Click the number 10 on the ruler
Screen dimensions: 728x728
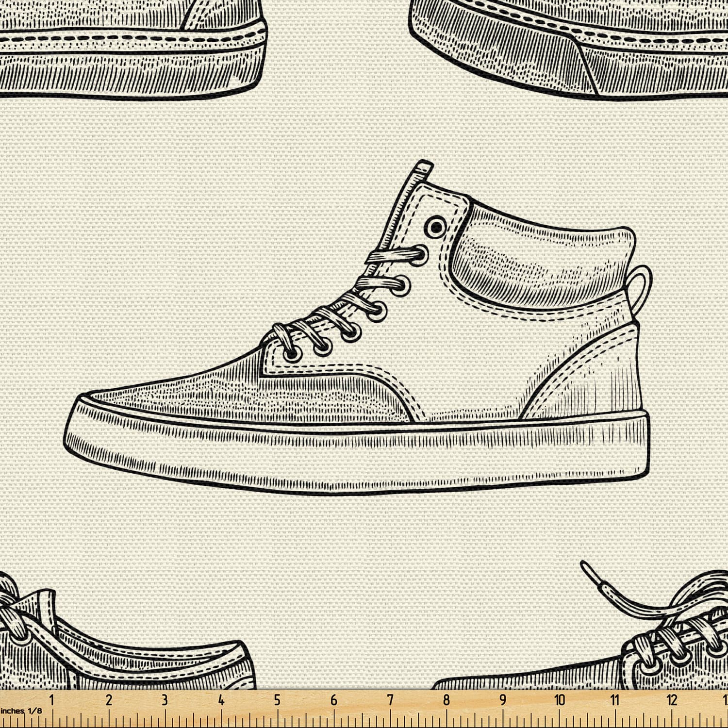point(560,700)
